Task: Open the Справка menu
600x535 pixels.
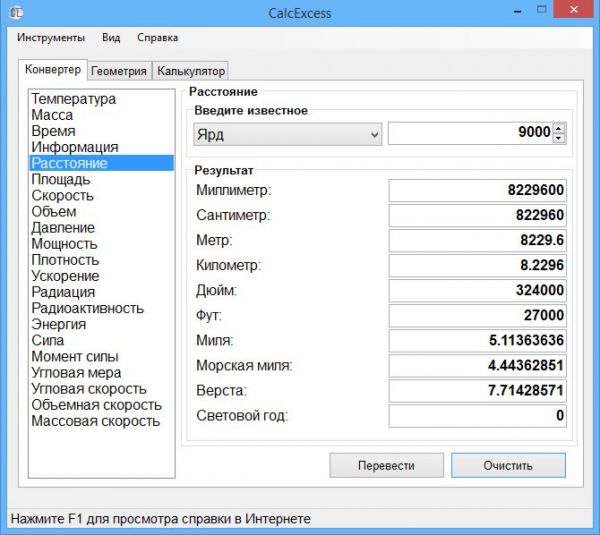Action: [157, 38]
